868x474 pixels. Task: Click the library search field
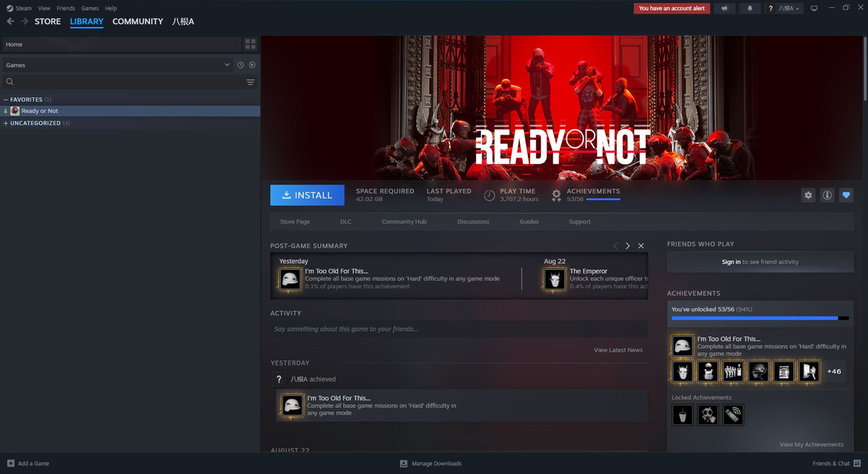[122, 82]
